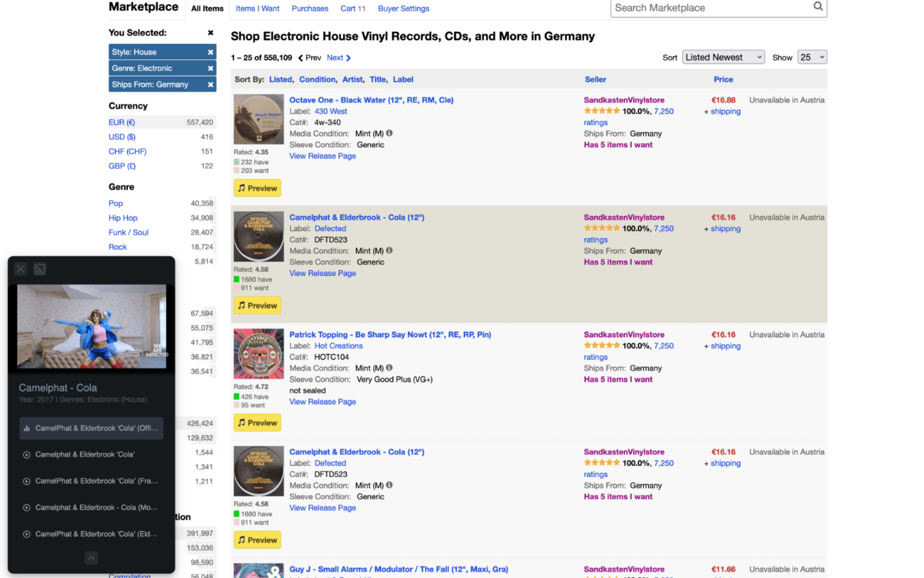
Task: Preview Octave One - Black Water
Action: click(x=257, y=188)
